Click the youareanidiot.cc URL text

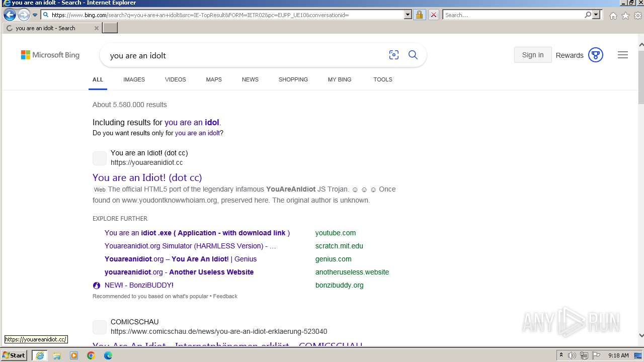pyautogui.click(x=146, y=162)
